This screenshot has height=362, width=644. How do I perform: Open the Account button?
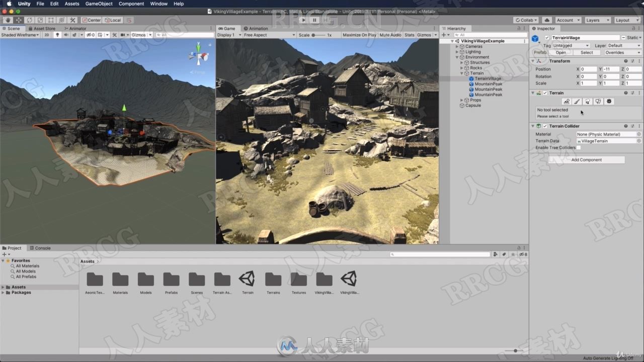tap(568, 20)
